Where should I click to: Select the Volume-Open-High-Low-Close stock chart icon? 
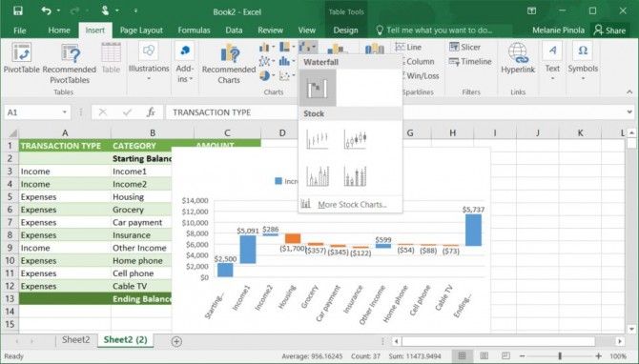click(x=355, y=176)
